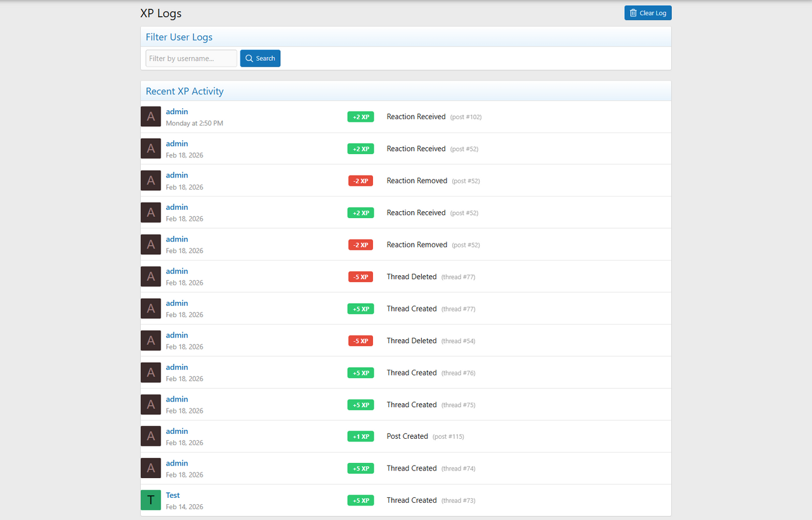Focus the Filter by username field

pyautogui.click(x=191, y=58)
